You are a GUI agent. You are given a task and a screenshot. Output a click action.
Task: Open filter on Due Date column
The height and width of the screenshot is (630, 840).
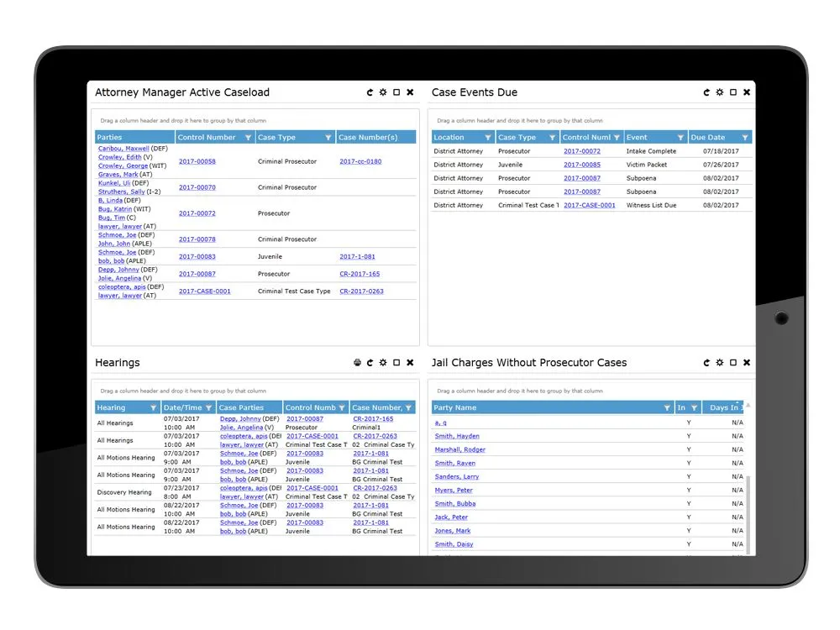pos(744,138)
